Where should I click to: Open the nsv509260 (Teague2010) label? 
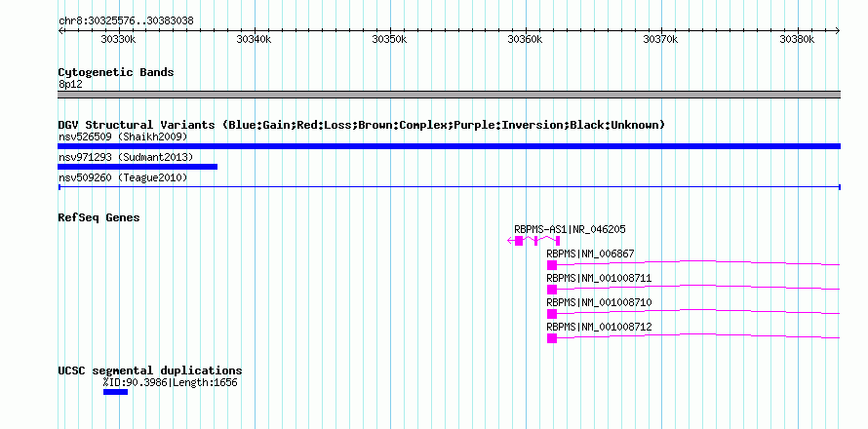123,178
